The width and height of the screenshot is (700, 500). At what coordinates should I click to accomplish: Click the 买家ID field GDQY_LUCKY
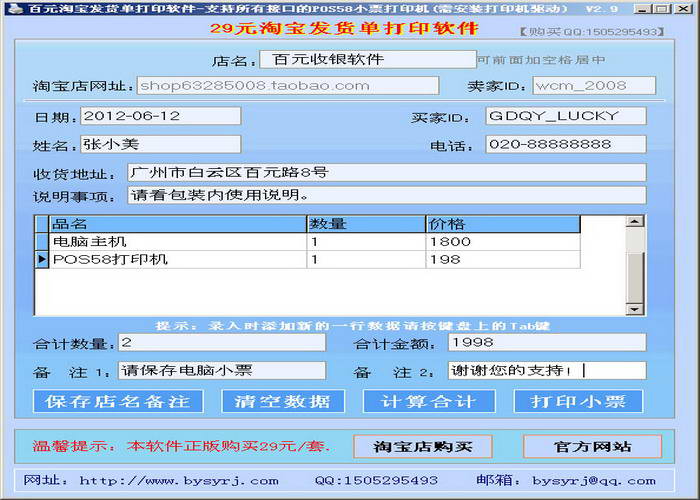coord(566,116)
